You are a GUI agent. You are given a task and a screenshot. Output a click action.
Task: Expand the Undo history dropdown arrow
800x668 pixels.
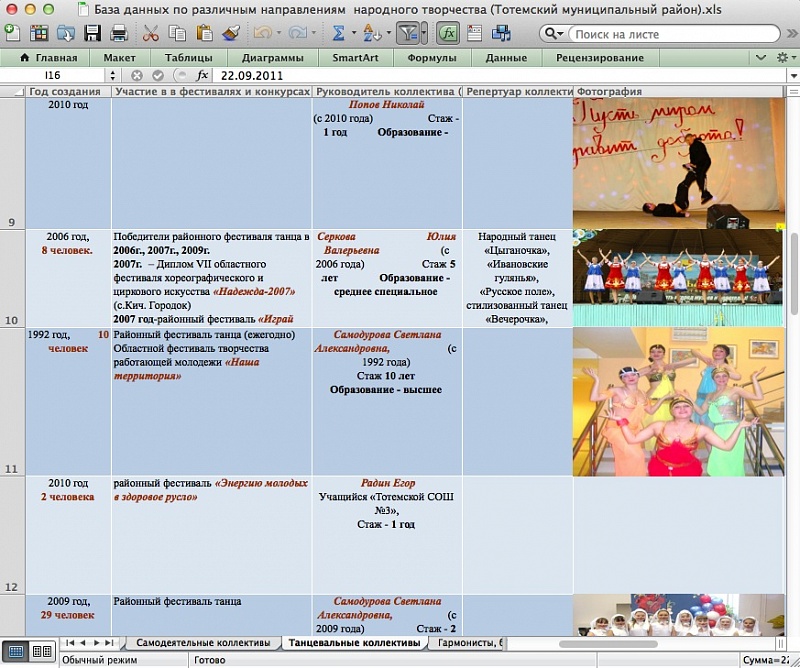click(279, 33)
